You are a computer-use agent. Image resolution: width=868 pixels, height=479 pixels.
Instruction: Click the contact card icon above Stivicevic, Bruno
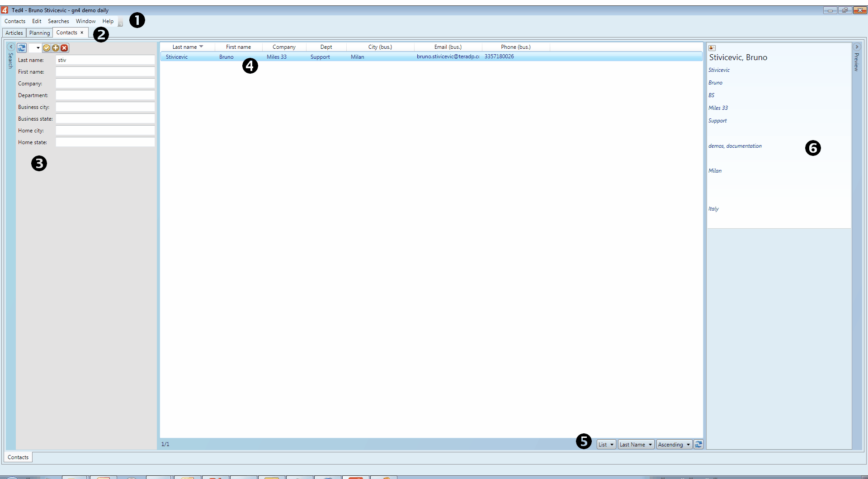[712, 48]
